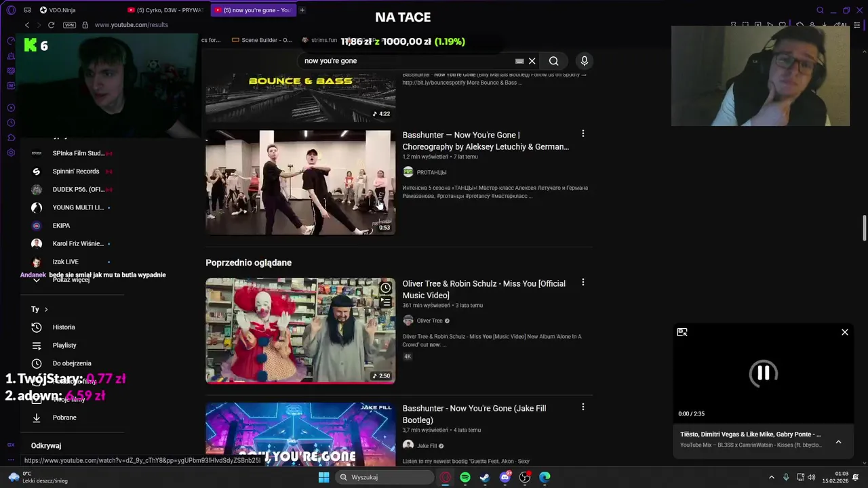868x488 pixels.
Task: Click the Jake Fill Bootleg video thumbnail
Action: click(x=300, y=434)
